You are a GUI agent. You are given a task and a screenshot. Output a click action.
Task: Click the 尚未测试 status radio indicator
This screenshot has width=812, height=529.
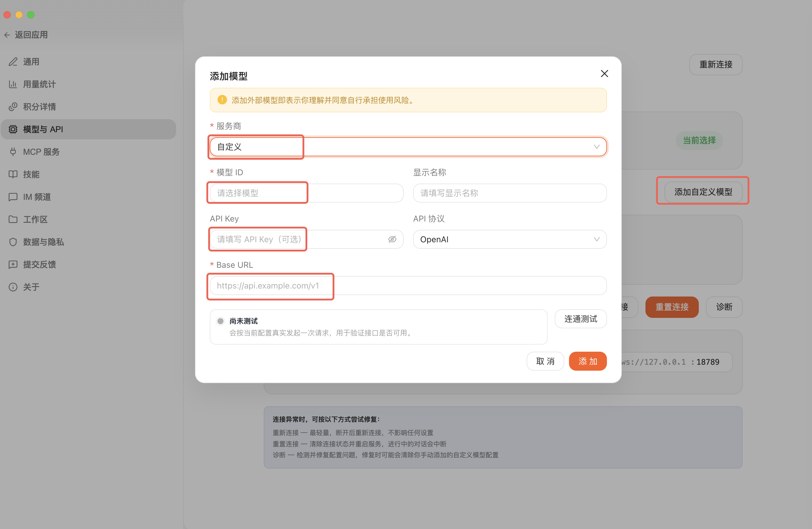click(220, 321)
